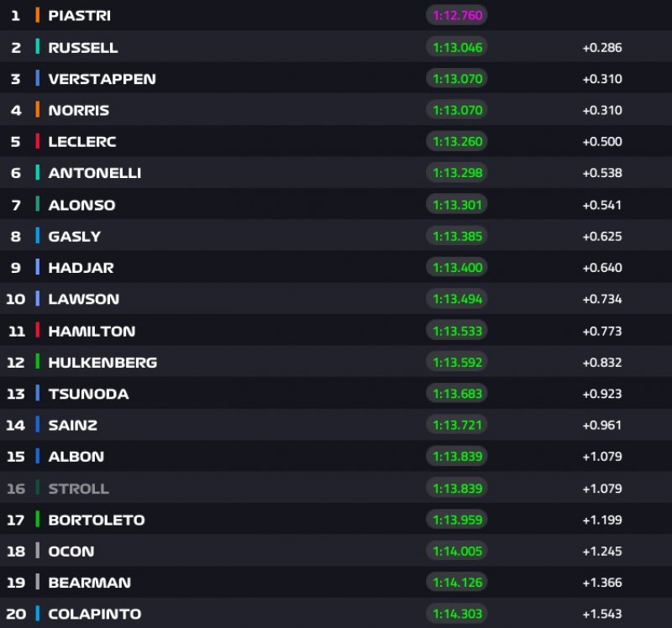Click the SAINZ driver name
This screenshot has width=672, height=628.
click(72, 425)
